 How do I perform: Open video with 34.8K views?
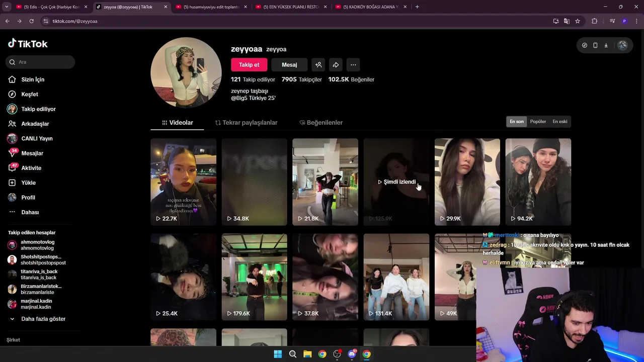click(x=255, y=182)
